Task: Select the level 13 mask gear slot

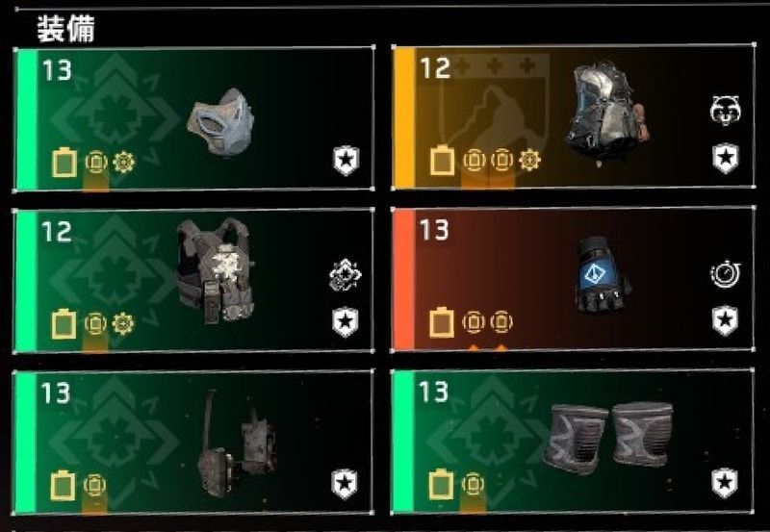Action: (194, 118)
